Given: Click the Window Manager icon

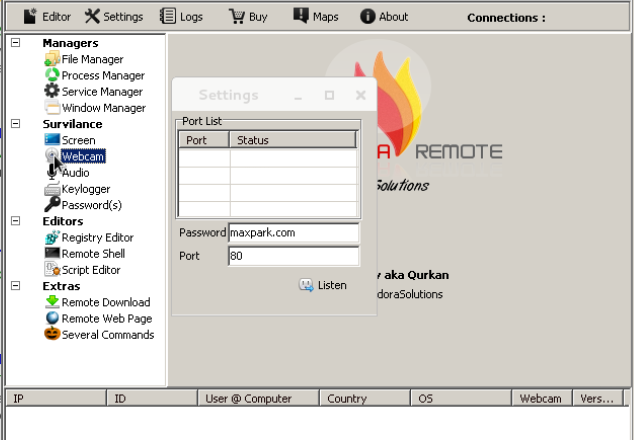Looking at the screenshot, I should pyautogui.click(x=52, y=108).
